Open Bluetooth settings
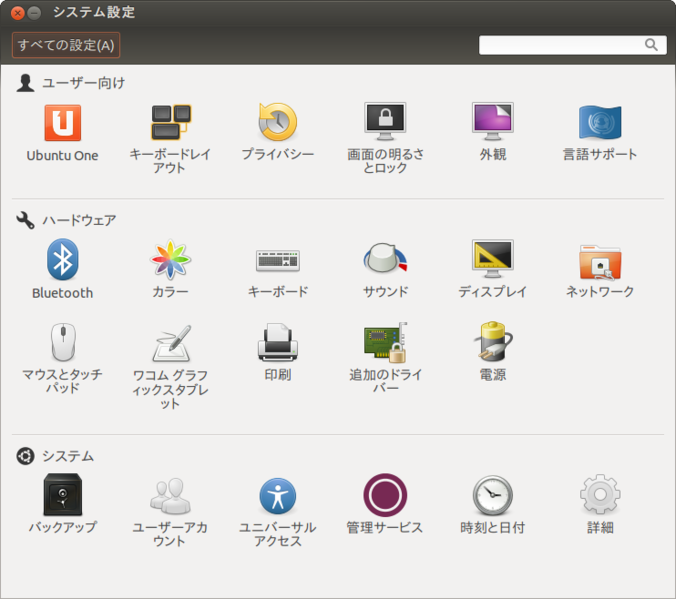The image size is (676, 599). (x=62, y=261)
